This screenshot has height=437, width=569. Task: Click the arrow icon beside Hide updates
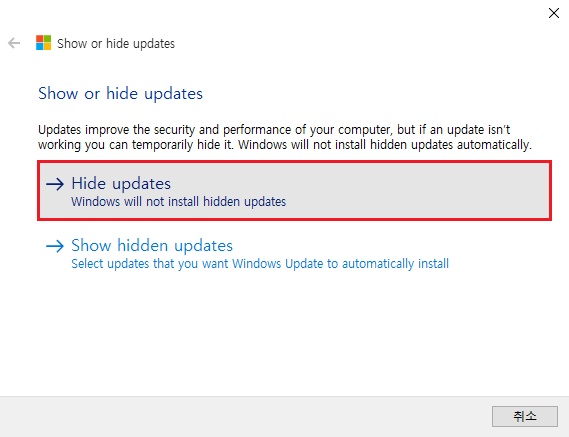(55, 184)
